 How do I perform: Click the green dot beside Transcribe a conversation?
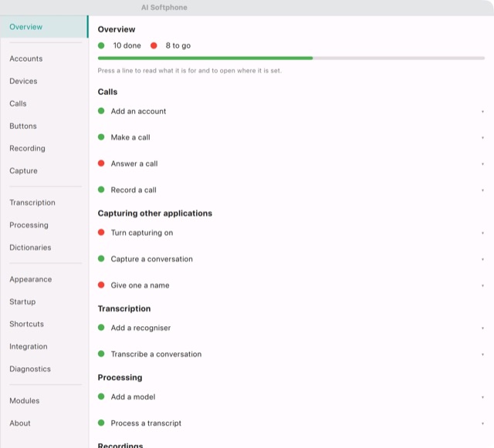tap(101, 354)
